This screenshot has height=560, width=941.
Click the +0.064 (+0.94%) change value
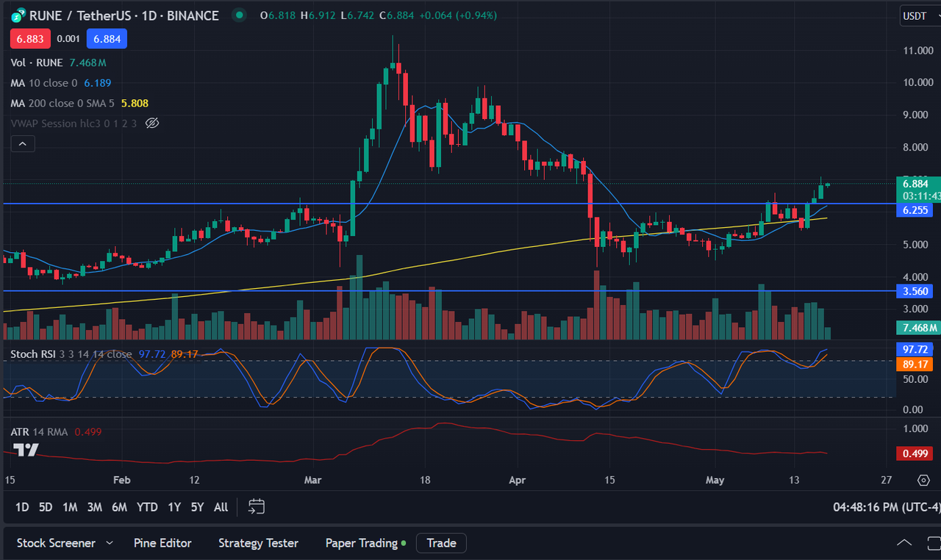tap(458, 15)
